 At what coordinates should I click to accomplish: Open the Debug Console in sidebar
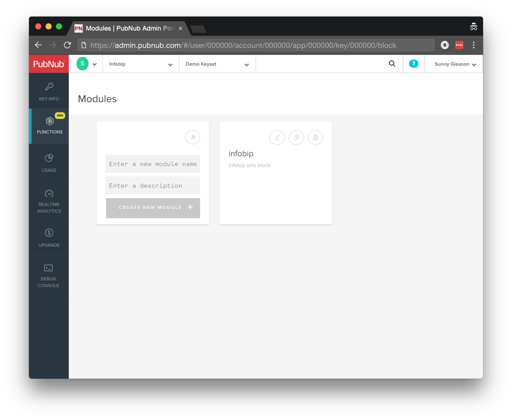(48, 276)
